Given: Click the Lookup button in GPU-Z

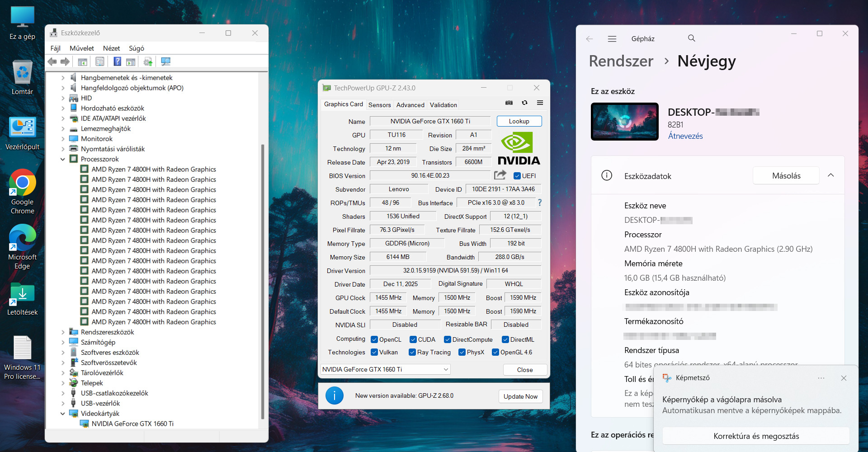Looking at the screenshot, I should click(519, 121).
